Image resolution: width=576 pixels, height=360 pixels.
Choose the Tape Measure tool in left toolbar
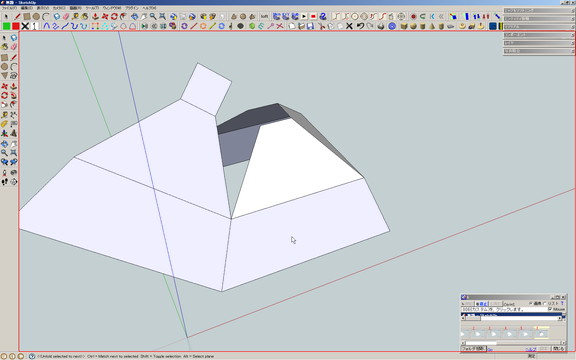coord(4,115)
